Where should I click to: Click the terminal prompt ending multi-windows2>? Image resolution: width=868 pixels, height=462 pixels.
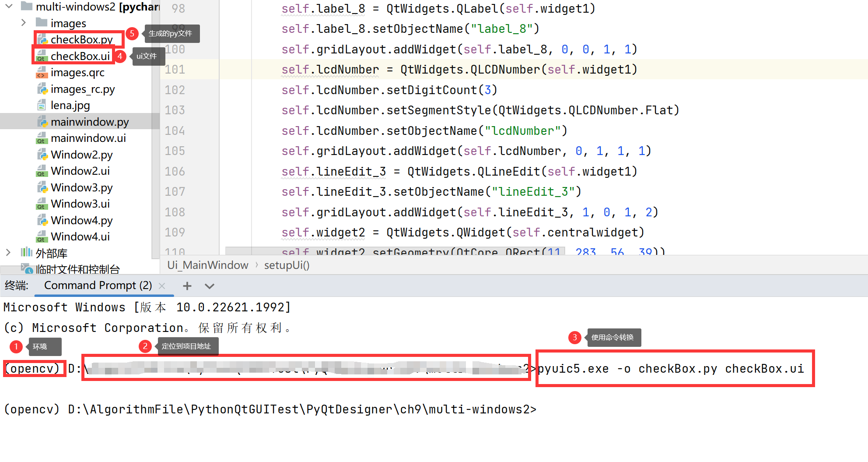tap(270, 409)
